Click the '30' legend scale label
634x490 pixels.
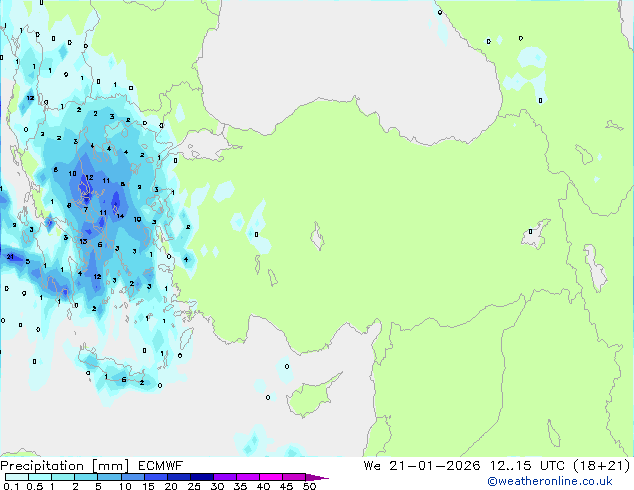tap(217, 486)
